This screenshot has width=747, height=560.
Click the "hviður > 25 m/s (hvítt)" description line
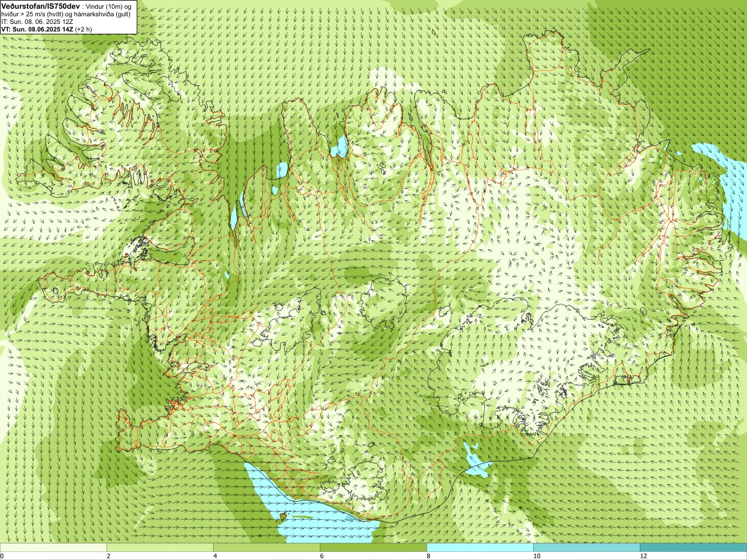pos(66,14)
